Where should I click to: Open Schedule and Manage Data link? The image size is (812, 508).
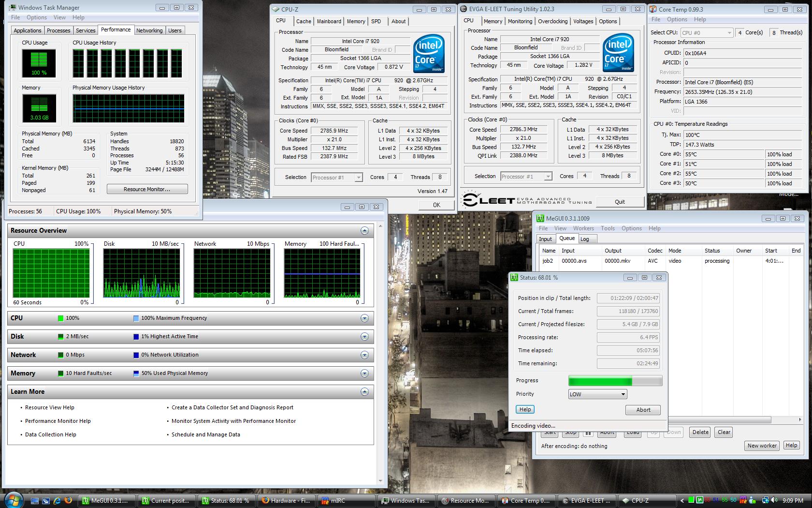click(x=206, y=434)
